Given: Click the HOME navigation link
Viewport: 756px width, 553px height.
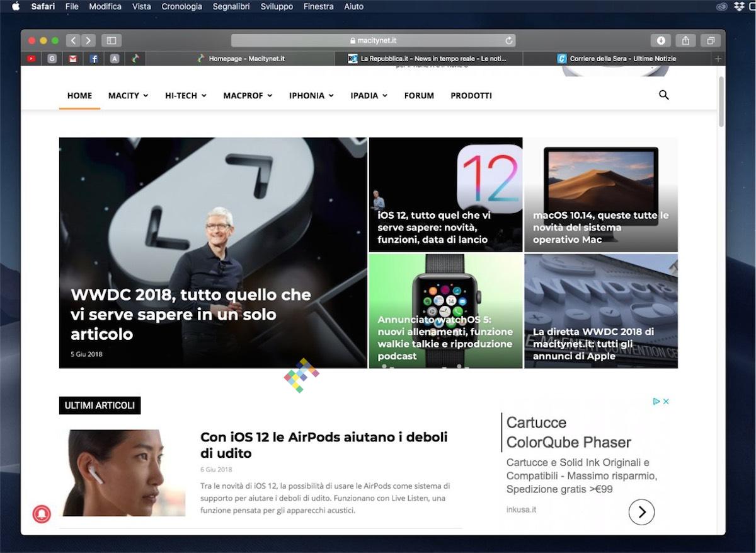Looking at the screenshot, I should point(79,96).
